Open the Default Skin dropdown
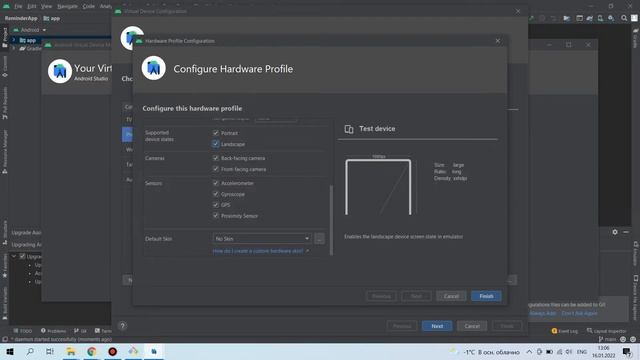 point(262,238)
